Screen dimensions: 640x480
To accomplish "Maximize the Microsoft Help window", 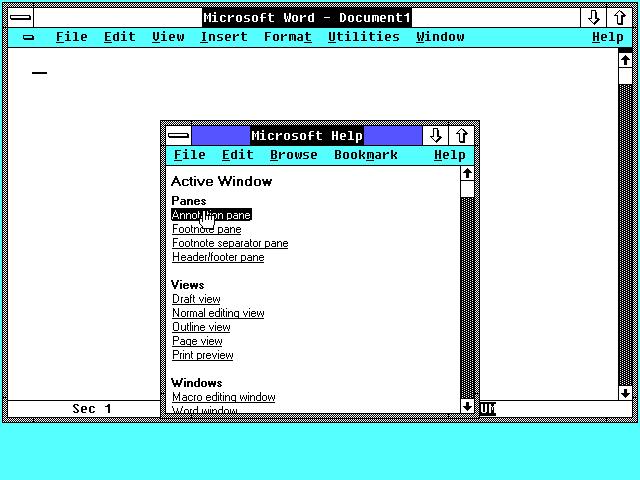I will (x=462, y=135).
